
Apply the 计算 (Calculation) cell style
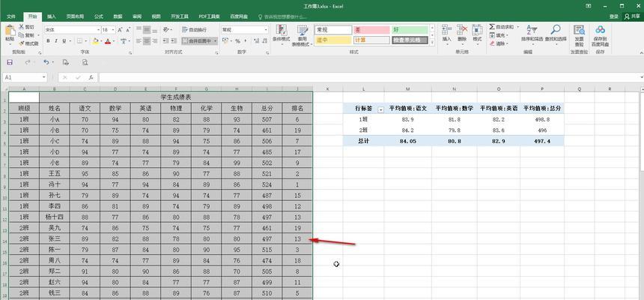[x=371, y=40]
